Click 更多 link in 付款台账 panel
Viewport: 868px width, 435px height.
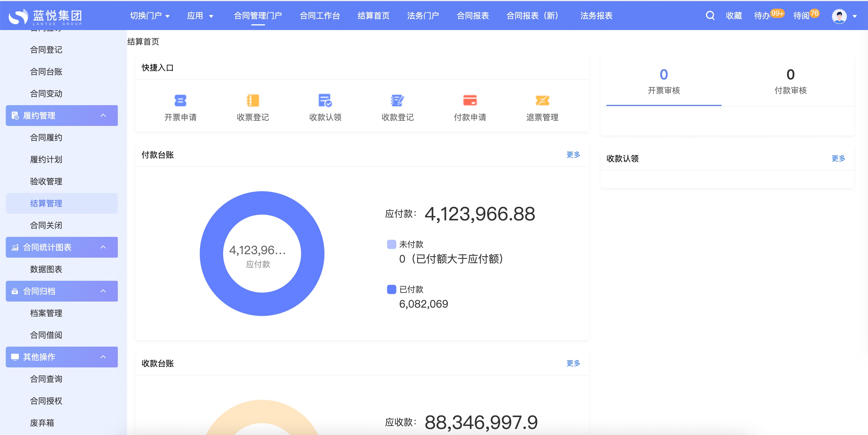point(573,155)
